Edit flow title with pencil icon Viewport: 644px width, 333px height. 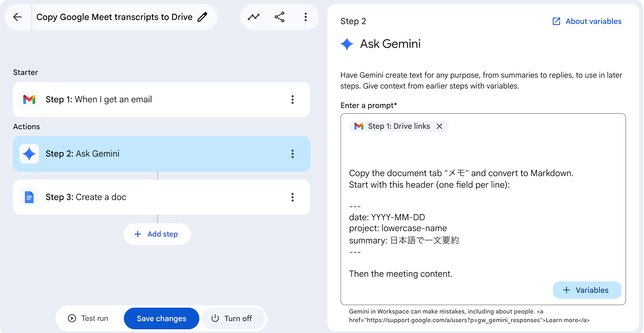click(202, 17)
